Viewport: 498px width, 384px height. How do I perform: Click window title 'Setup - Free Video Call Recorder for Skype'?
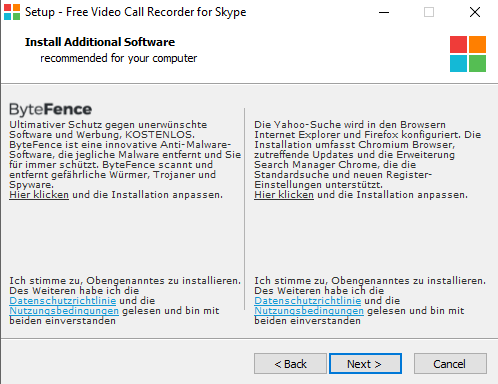[x=136, y=12]
